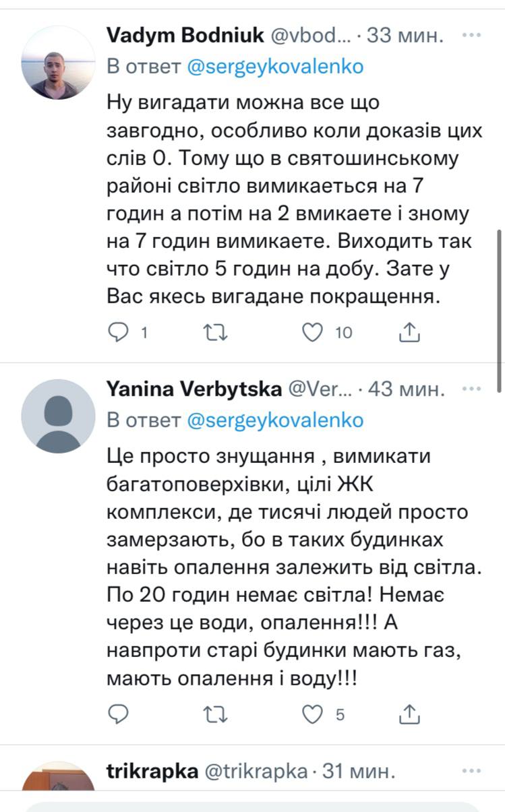Viewport: 505px width, 812px height.
Task: Open @sergeykovalenko mention in Yanina's reply
Action: coord(274,420)
